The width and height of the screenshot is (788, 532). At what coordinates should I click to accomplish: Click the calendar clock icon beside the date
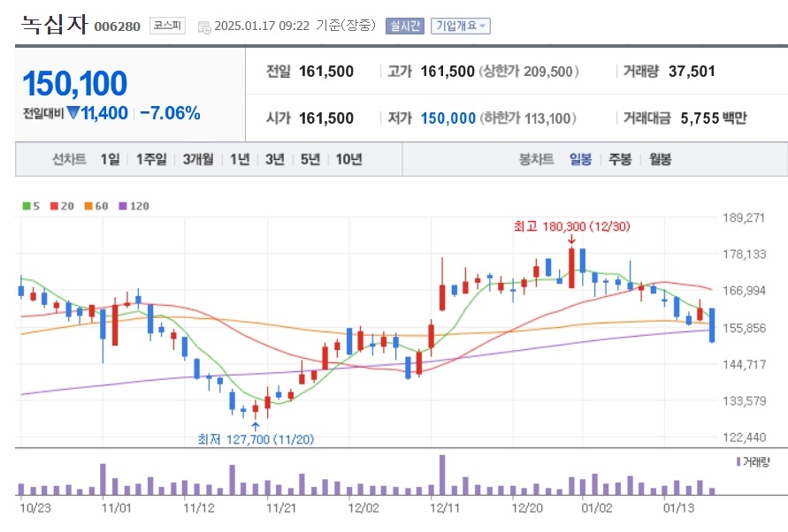pos(204,27)
